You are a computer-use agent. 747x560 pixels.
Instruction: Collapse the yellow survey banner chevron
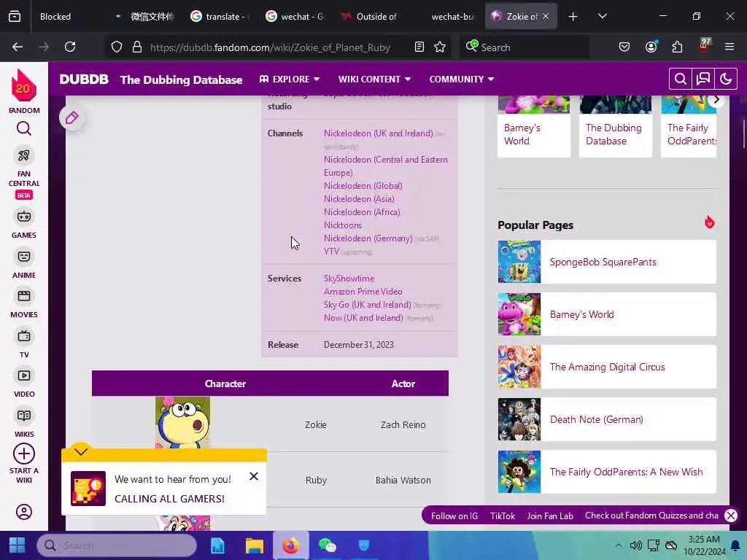pos(81,451)
